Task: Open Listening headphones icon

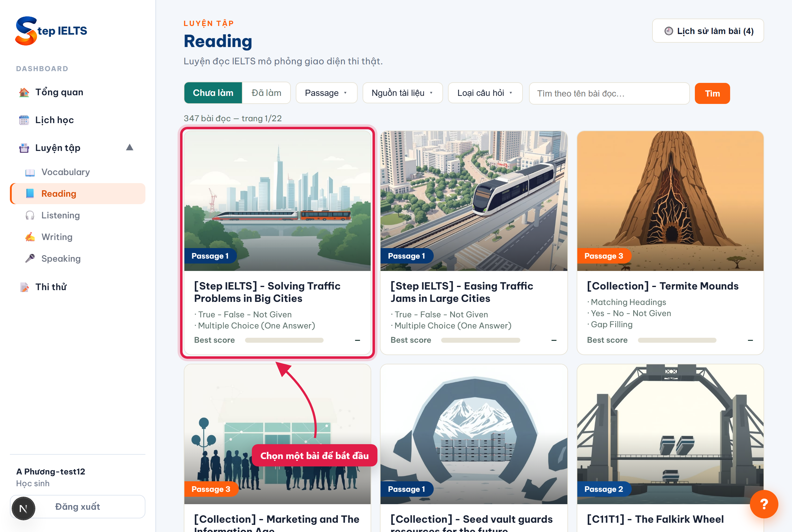Action: tap(30, 216)
